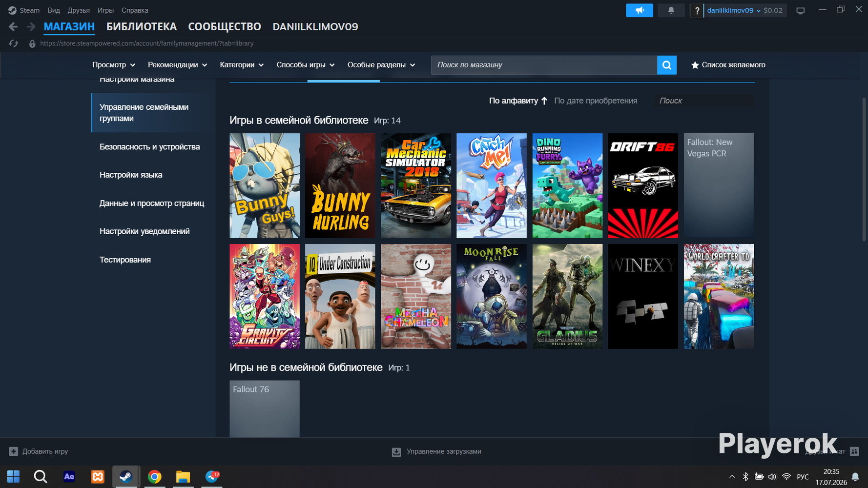Open the Gravity Circuit game cover

(265, 296)
